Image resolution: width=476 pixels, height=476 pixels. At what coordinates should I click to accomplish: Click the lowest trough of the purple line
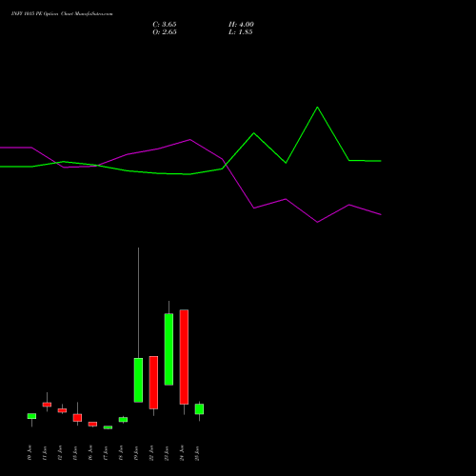point(317,222)
